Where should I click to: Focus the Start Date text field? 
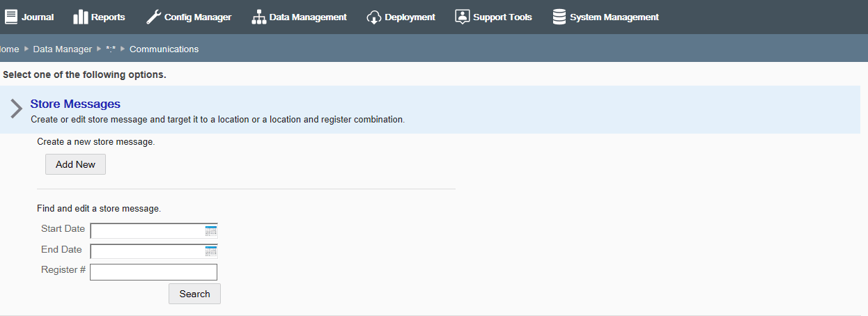148,230
